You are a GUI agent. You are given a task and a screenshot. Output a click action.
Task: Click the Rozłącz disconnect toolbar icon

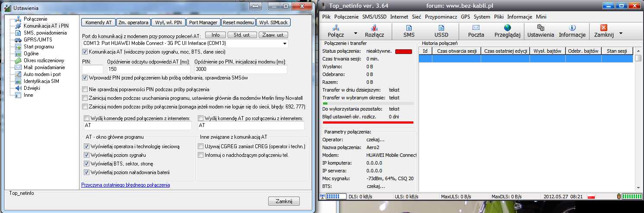coord(374,28)
